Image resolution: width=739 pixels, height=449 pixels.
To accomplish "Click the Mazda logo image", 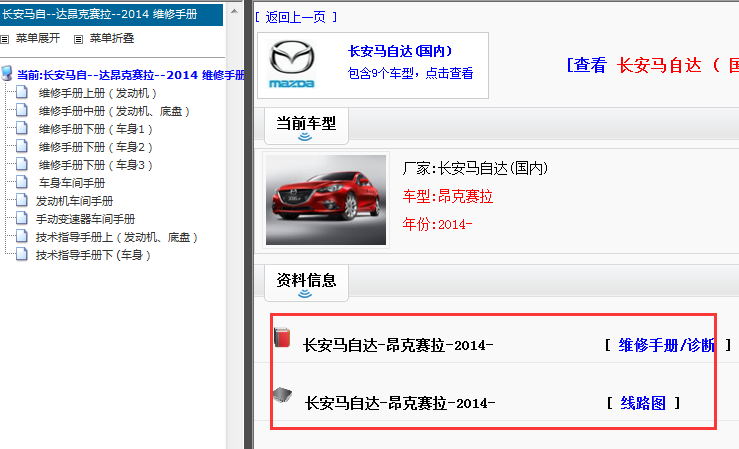I will [292, 64].
